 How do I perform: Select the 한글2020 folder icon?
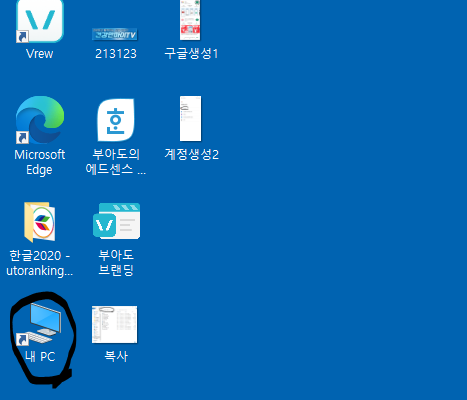click(x=40, y=222)
